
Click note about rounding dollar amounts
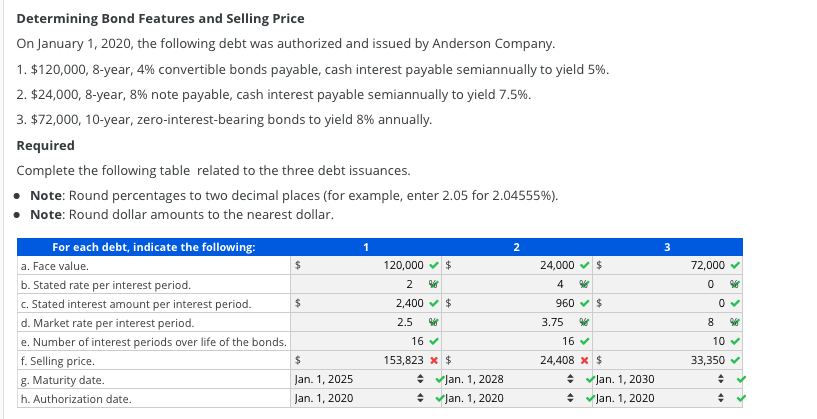182,215
